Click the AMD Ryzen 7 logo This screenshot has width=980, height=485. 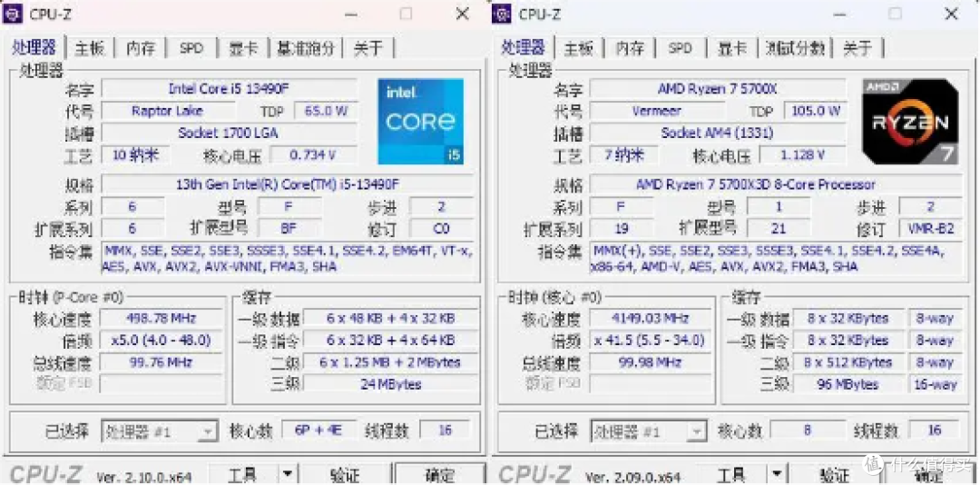click(910, 121)
